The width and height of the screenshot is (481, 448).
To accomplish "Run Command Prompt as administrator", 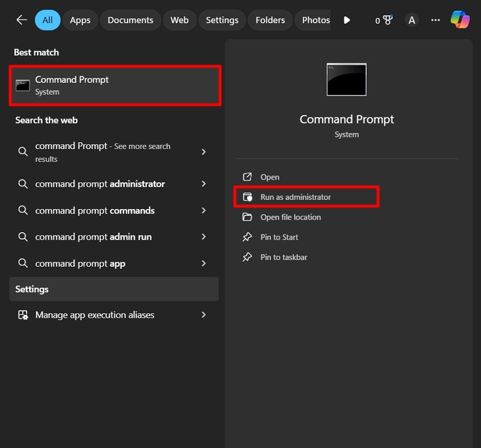I will (x=295, y=197).
